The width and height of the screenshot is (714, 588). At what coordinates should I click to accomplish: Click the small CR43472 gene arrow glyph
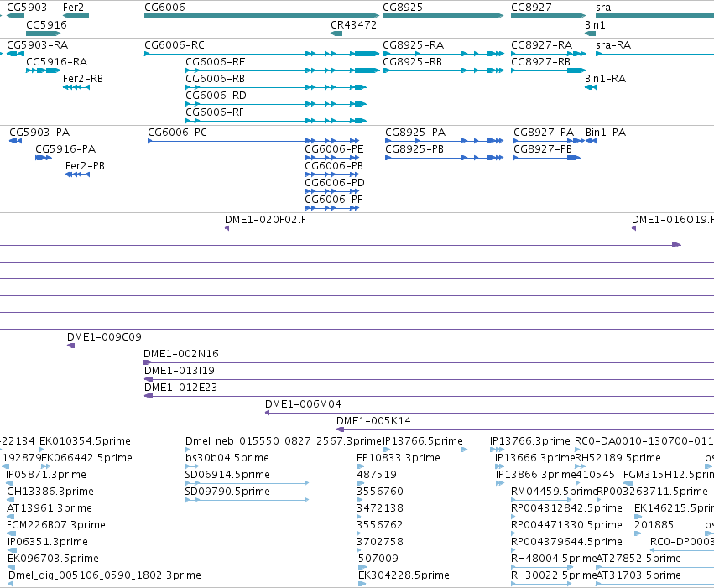pos(336,34)
